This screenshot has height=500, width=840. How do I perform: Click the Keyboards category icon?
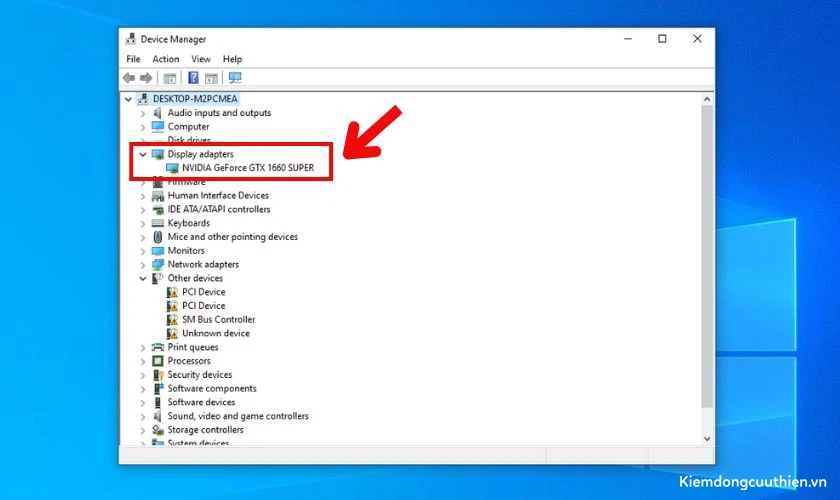(158, 223)
